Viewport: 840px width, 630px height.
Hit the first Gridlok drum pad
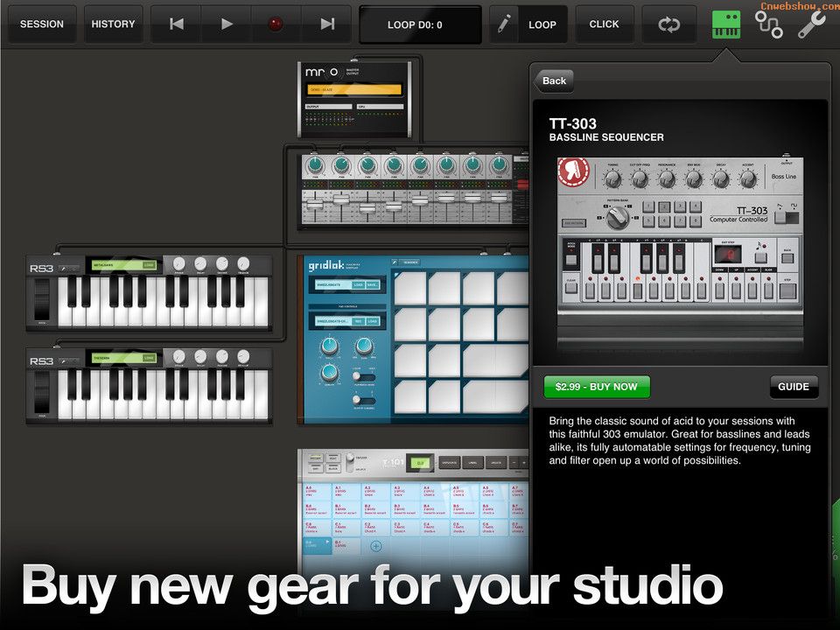pyautogui.click(x=410, y=288)
